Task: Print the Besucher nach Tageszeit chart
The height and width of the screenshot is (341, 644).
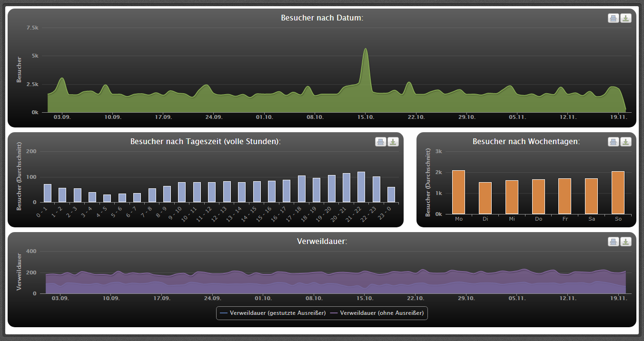Action: pyautogui.click(x=381, y=142)
